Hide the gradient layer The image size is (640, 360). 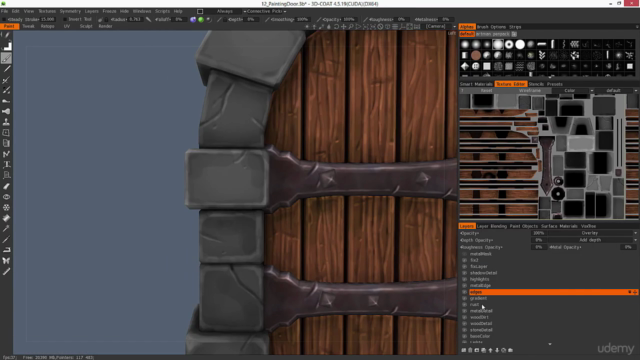464,298
